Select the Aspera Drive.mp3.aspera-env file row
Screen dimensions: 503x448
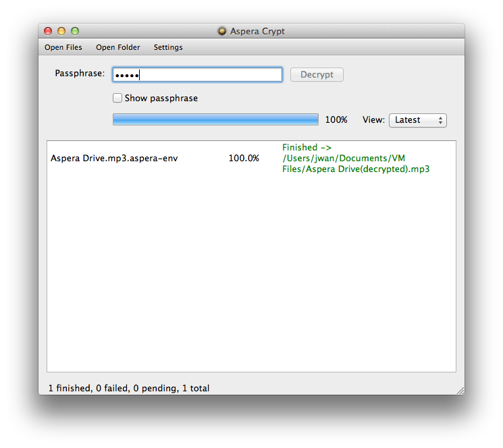coord(114,159)
